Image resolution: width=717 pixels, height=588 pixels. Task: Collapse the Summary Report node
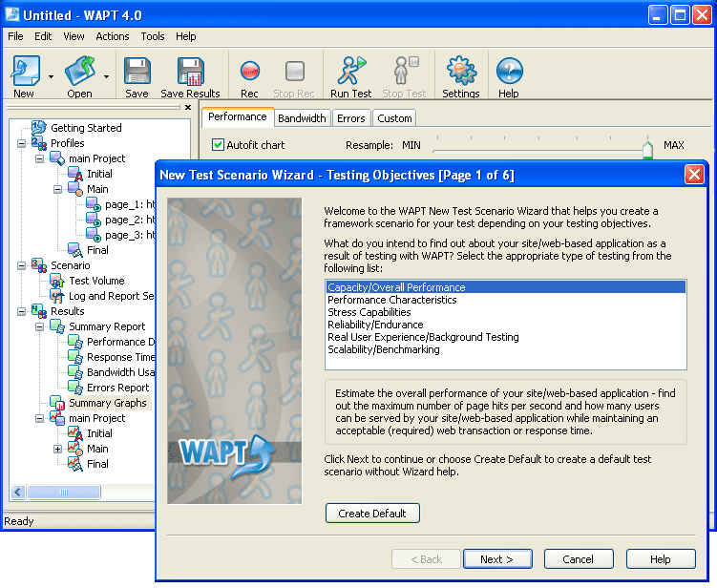(39, 326)
